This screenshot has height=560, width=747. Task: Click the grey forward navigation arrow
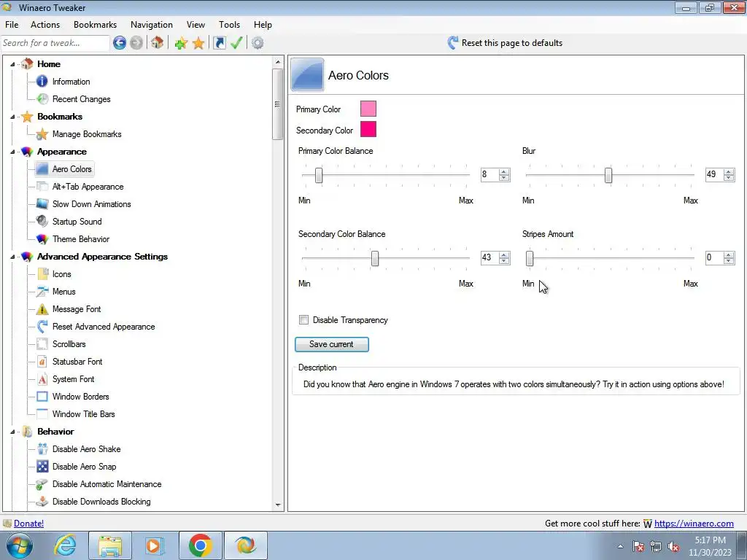[136, 43]
